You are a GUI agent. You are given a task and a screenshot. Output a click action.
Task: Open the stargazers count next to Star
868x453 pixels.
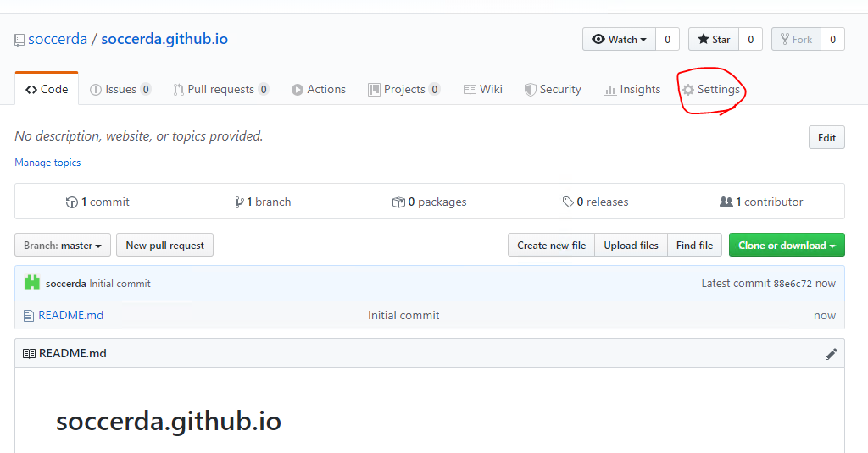point(751,39)
